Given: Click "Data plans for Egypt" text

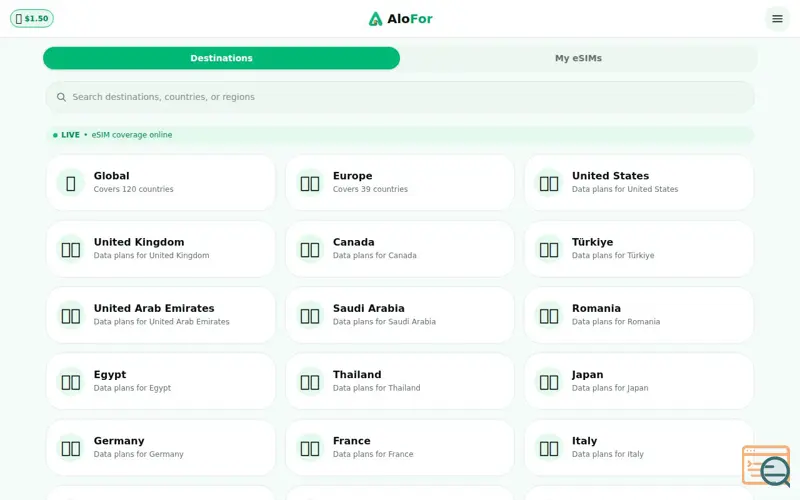Looking at the screenshot, I should pos(133,388).
